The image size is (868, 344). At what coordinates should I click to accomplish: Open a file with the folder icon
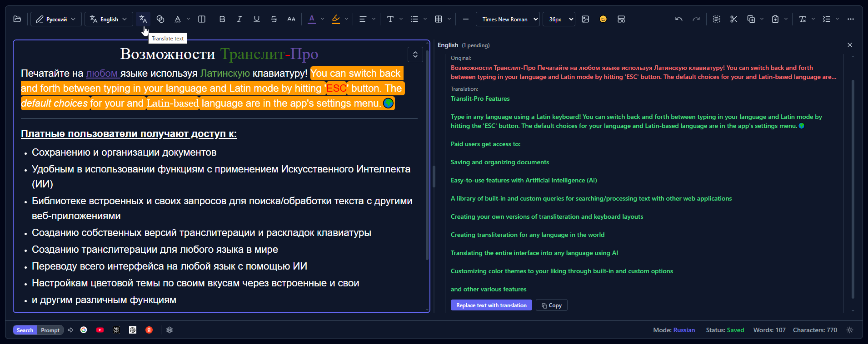17,19
